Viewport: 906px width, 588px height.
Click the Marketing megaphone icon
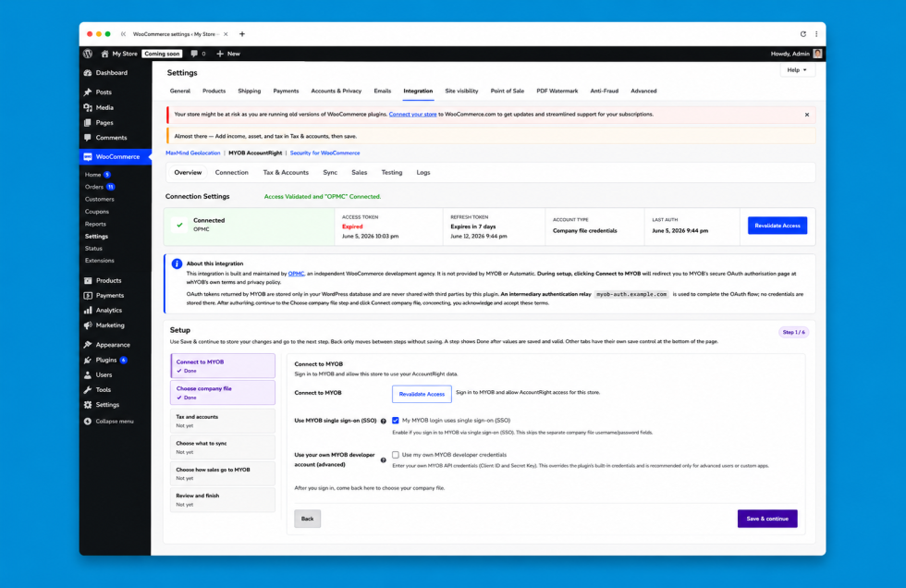[x=88, y=325]
